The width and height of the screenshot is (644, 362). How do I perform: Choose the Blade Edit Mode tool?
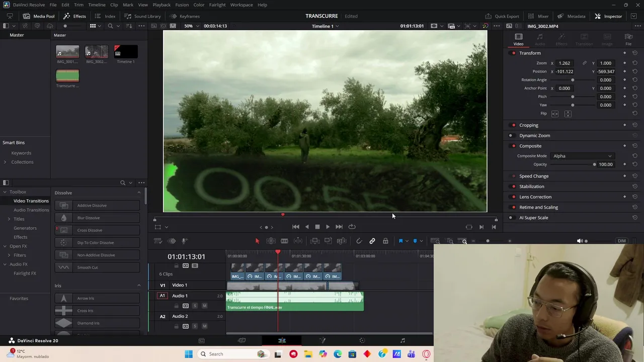284,241
